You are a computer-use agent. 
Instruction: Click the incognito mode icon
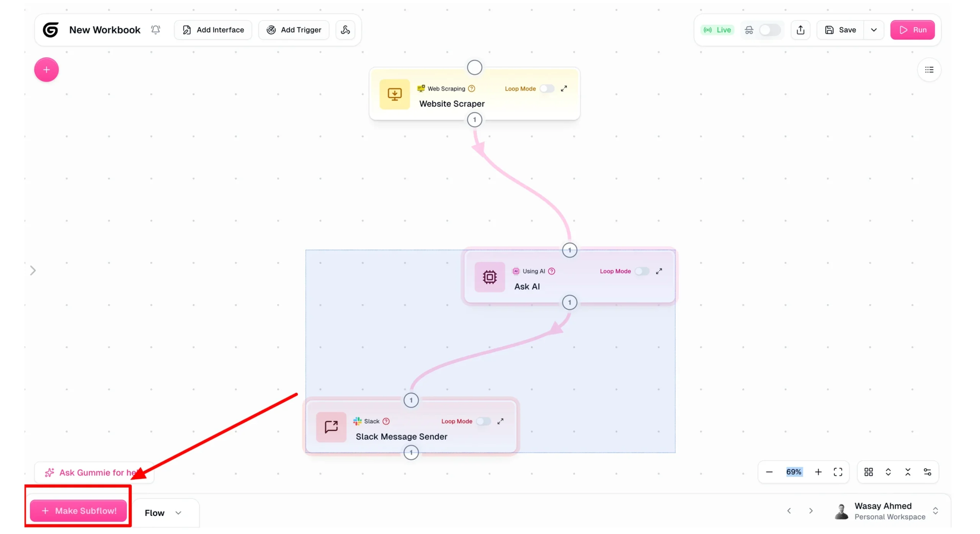[x=749, y=30]
